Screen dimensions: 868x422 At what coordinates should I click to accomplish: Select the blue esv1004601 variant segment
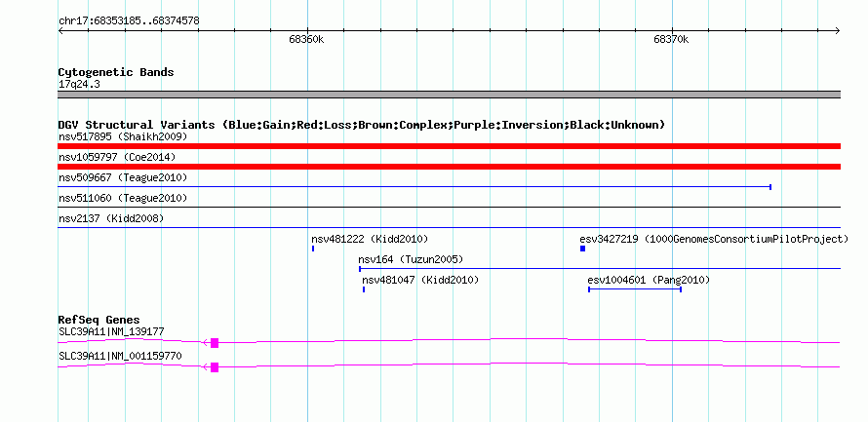coord(634,289)
